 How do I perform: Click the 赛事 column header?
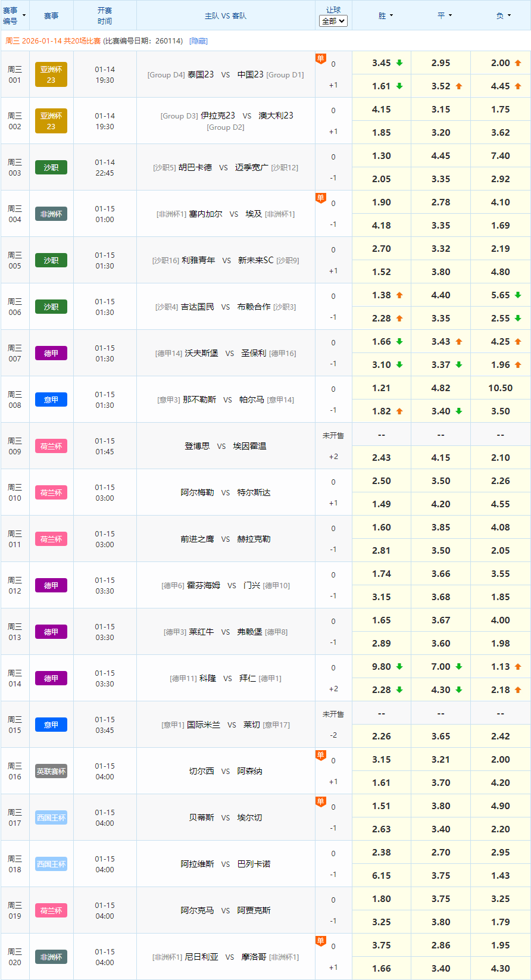(51, 15)
